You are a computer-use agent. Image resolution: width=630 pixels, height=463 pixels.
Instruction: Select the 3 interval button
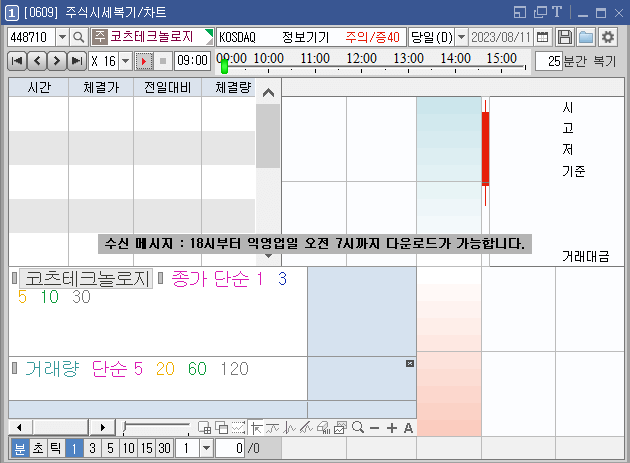(92, 448)
